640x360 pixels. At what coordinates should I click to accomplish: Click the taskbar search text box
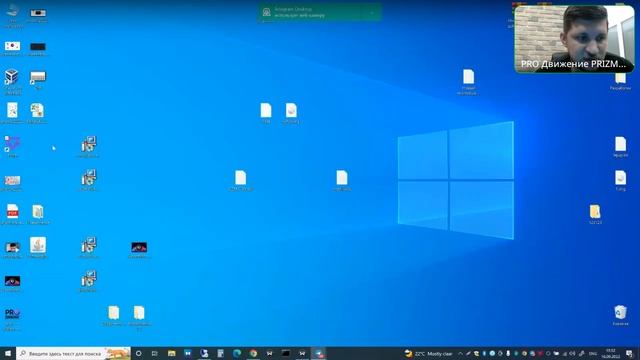click(73, 353)
